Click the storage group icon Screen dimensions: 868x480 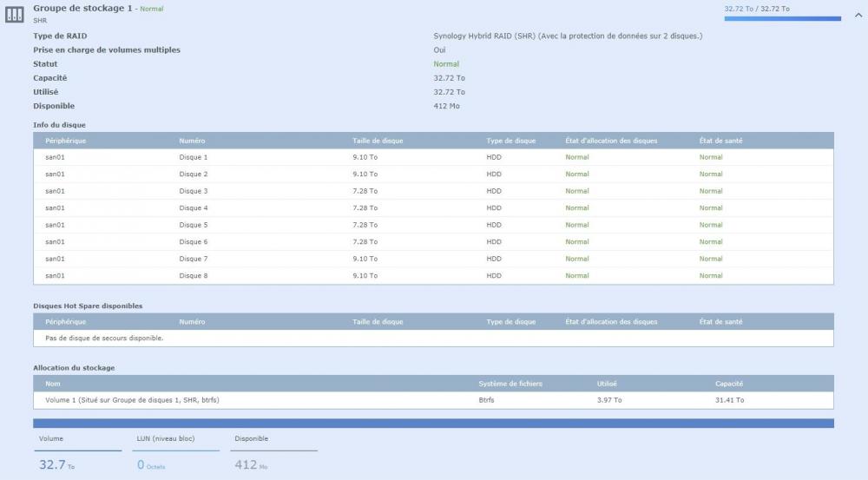[15, 14]
